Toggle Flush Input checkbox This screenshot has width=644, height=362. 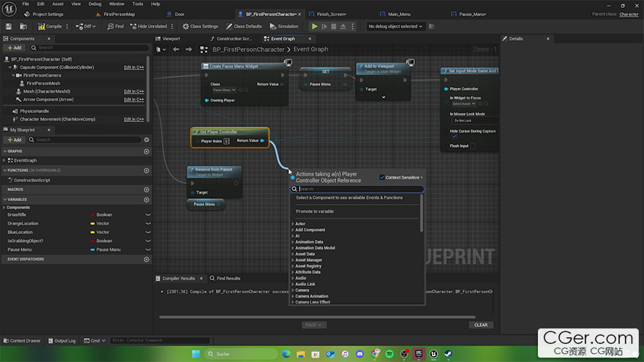click(473, 146)
